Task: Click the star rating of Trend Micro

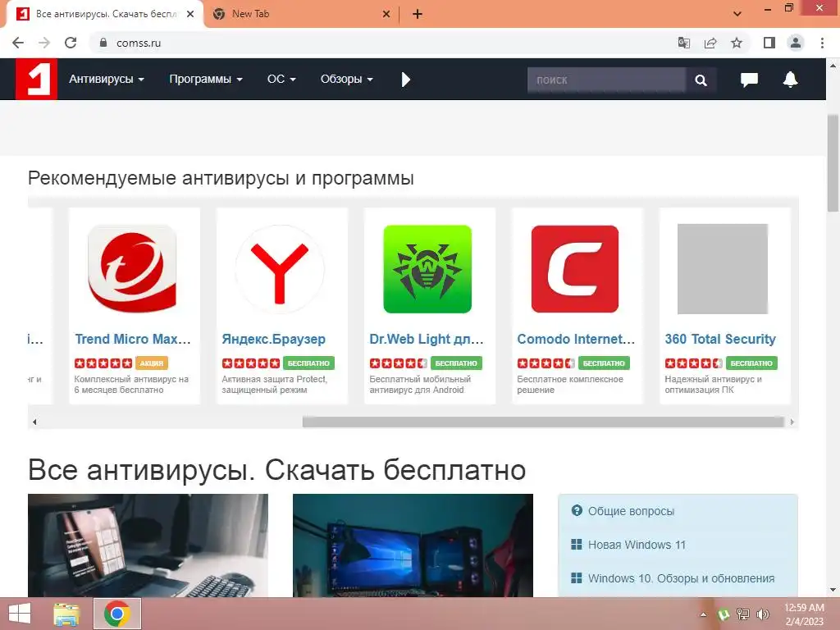Action: (103, 363)
